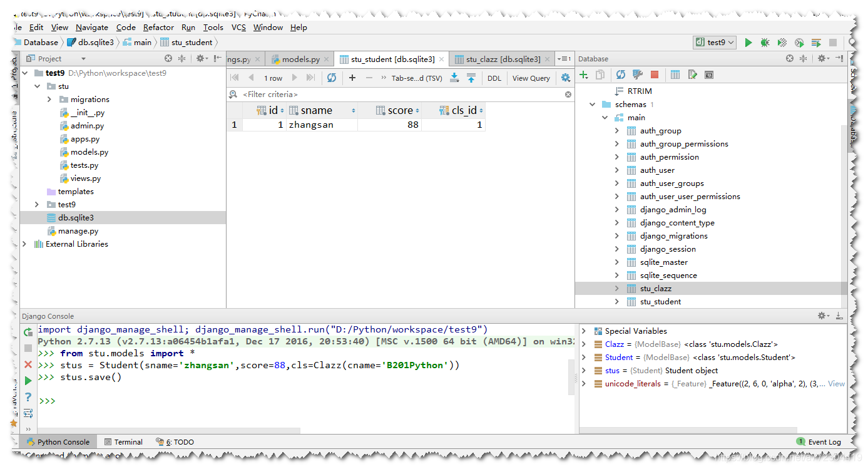
Task: Click the DDL button
Action: coord(494,78)
